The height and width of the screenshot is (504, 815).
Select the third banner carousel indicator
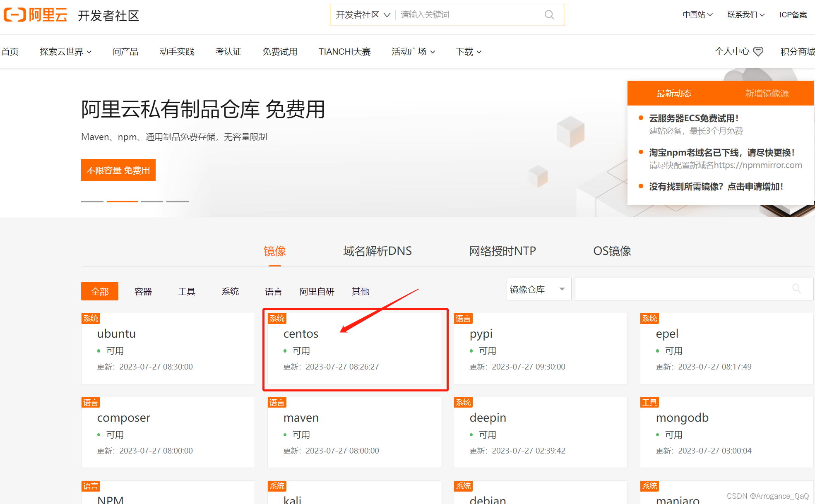click(x=151, y=202)
